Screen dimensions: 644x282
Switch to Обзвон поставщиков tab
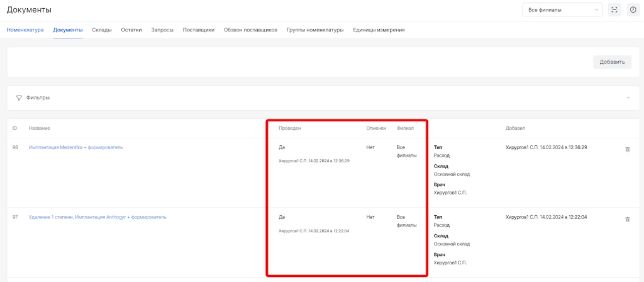point(250,30)
